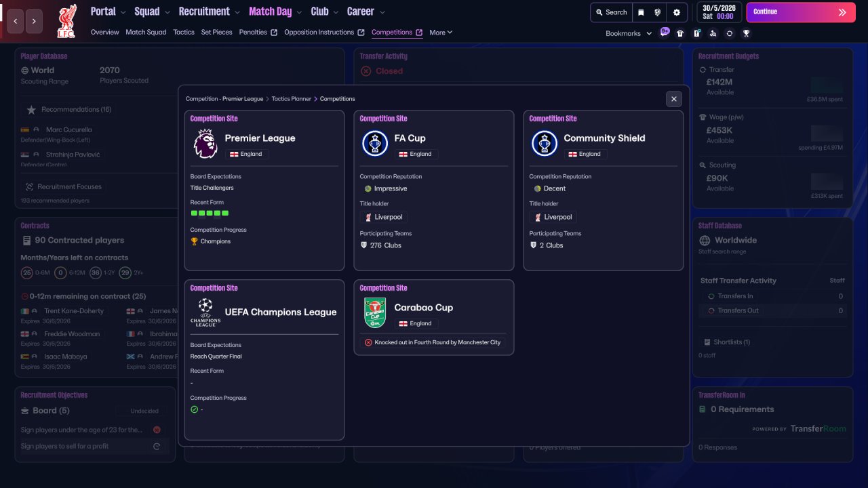Click the Continue button

[800, 12]
